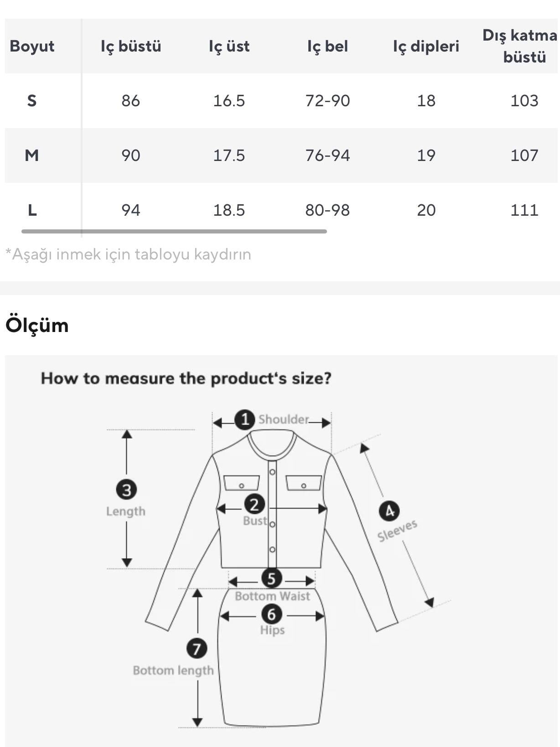Click the S size row label
The width and height of the screenshot is (560, 747).
[x=31, y=100]
